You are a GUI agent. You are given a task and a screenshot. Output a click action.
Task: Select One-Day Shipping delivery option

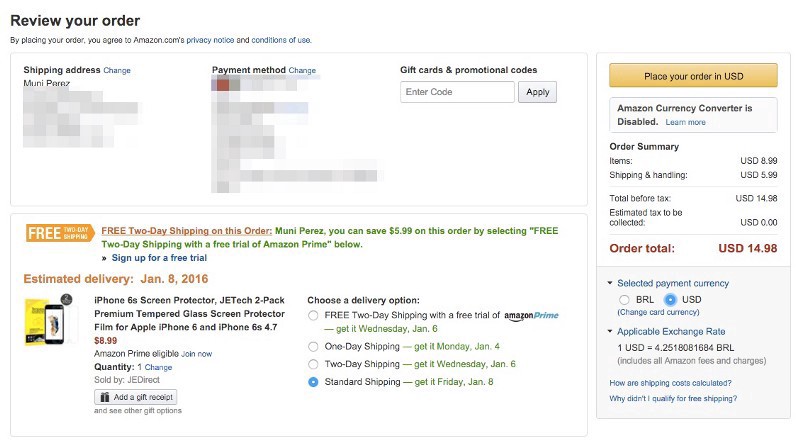click(x=313, y=346)
